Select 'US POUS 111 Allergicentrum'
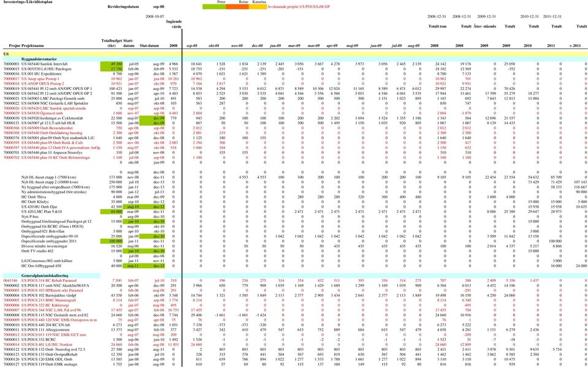Viewport: 588px width, 368px height. (47, 330)
